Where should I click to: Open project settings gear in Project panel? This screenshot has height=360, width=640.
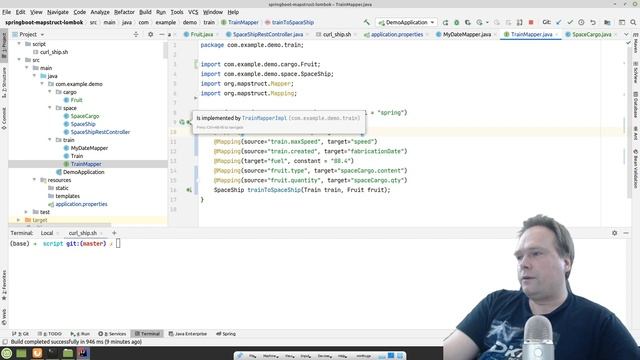click(x=151, y=34)
